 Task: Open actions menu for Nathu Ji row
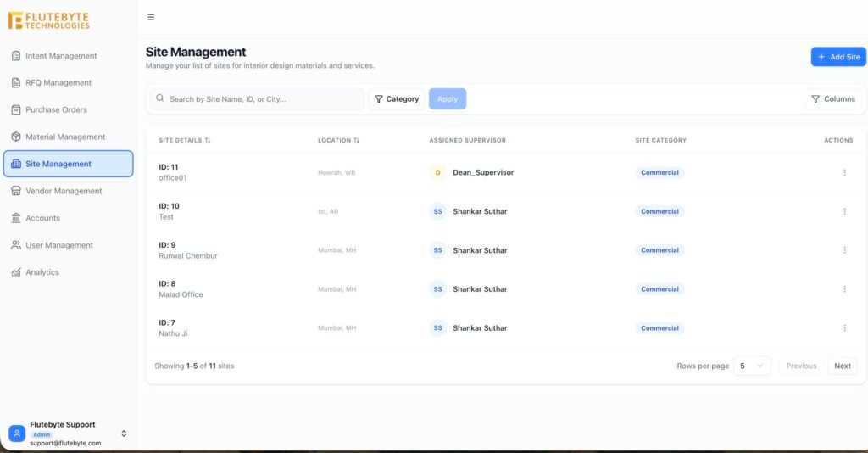point(845,327)
